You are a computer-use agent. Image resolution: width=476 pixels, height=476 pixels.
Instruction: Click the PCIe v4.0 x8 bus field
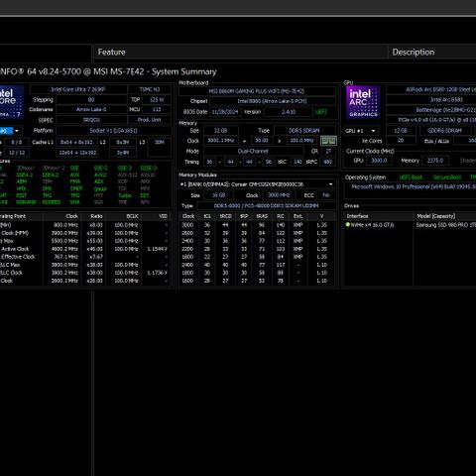point(431,120)
